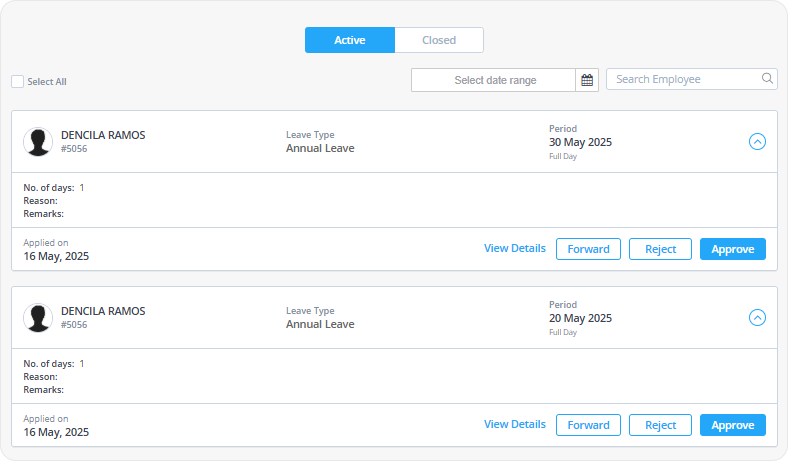Tick the Select All checkbox

(x=18, y=81)
